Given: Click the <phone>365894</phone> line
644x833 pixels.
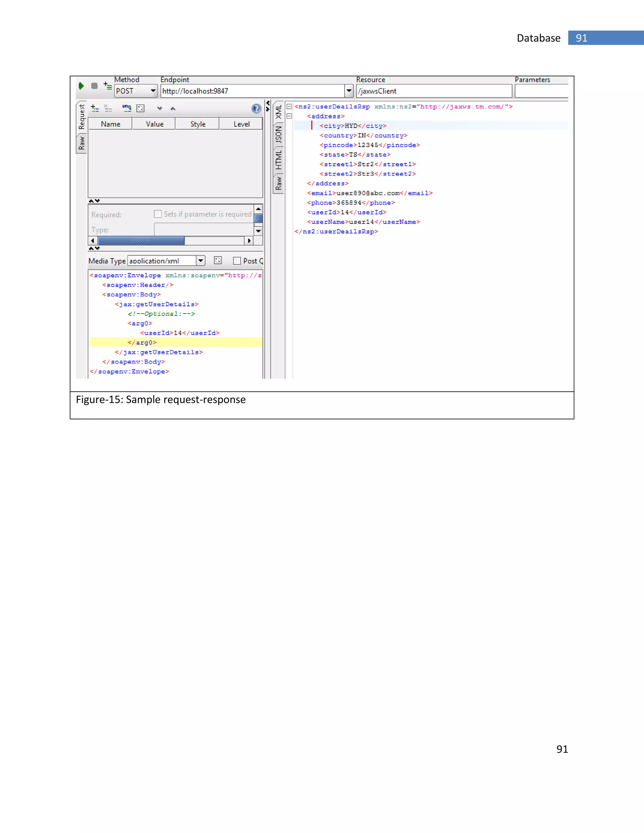Looking at the screenshot, I should [x=351, y=202].
